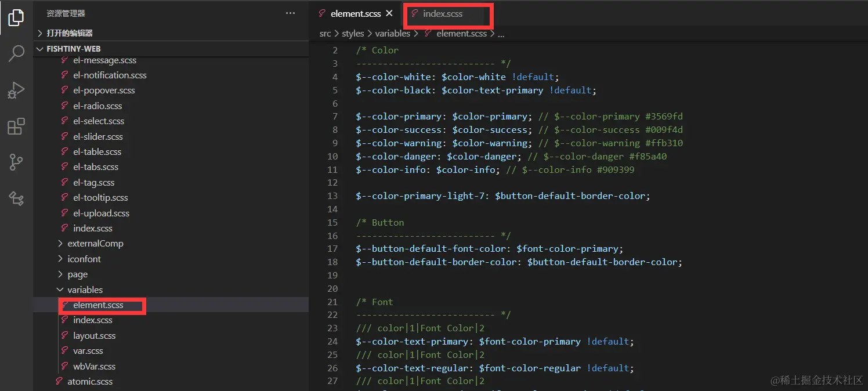Click sass icon beside el-table.scss
The height and width of the screenshot is (391, 868).
[65, 151]
